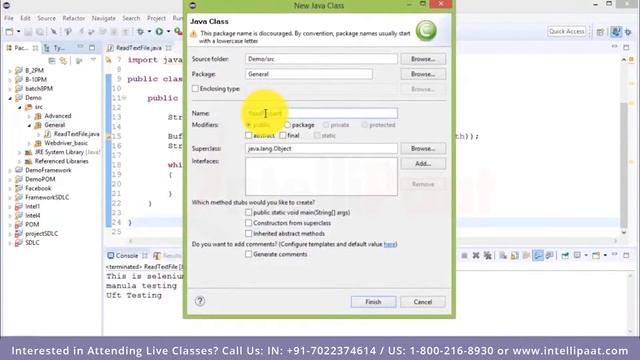The width and height of the screenshot is (640, 360).
Task: Check Constructors from superclass option
Action: click(249, 223)
